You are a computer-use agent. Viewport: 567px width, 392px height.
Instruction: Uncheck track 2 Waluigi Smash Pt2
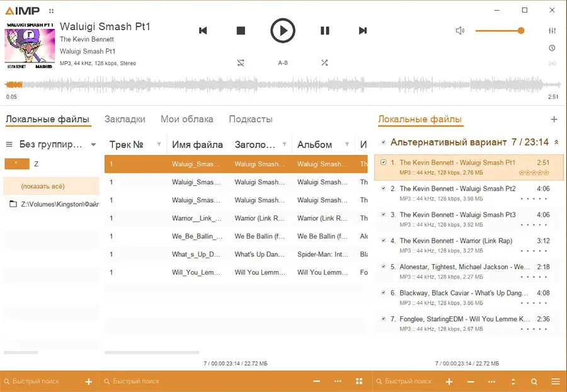point(384,188)
